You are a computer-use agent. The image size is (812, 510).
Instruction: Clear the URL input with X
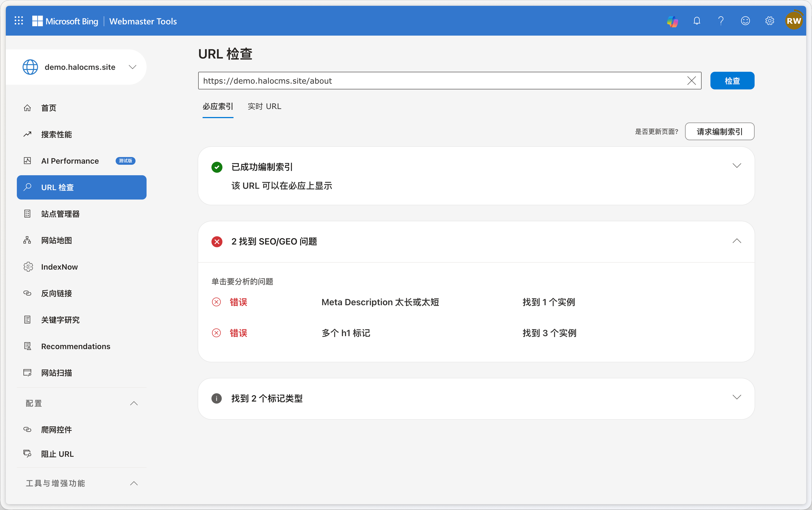pos(692,81)
